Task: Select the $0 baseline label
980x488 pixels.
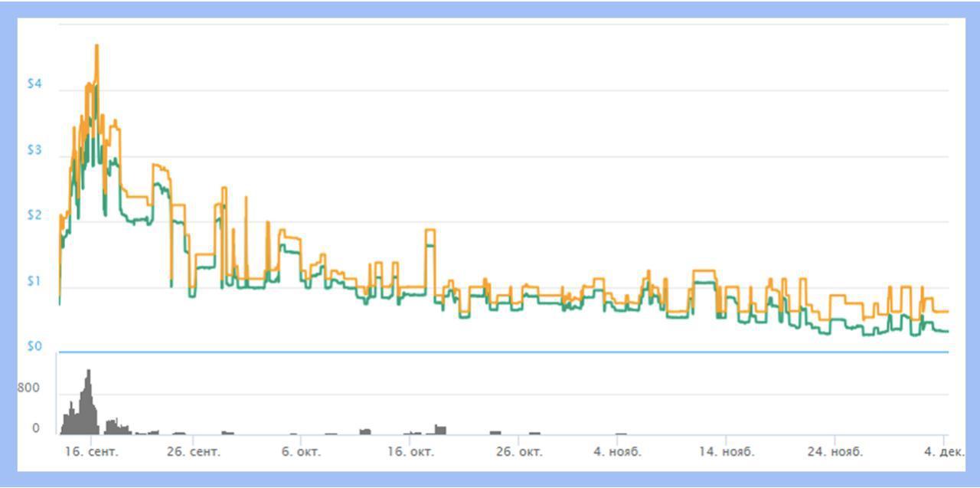Action: [34, 347]
